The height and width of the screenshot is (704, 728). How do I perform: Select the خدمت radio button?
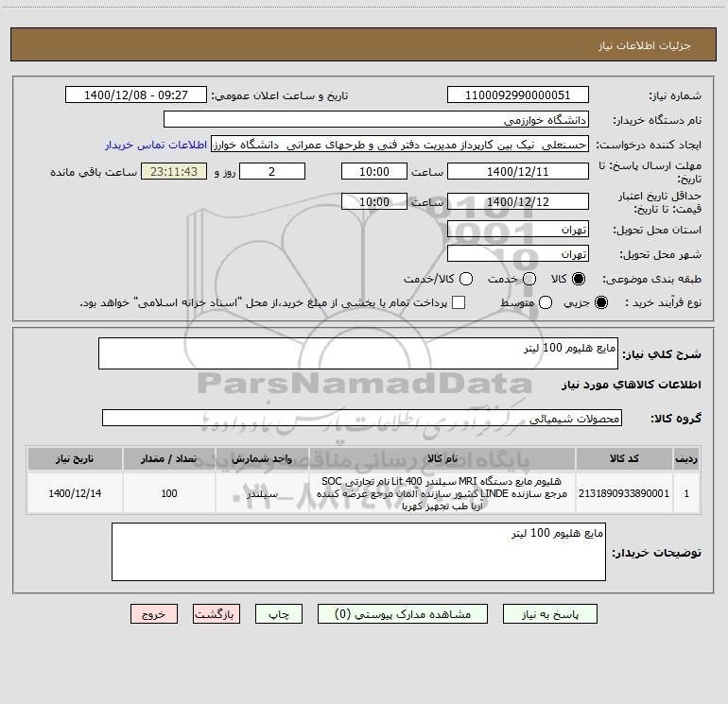pyautogui.click(x=529, y=279)
